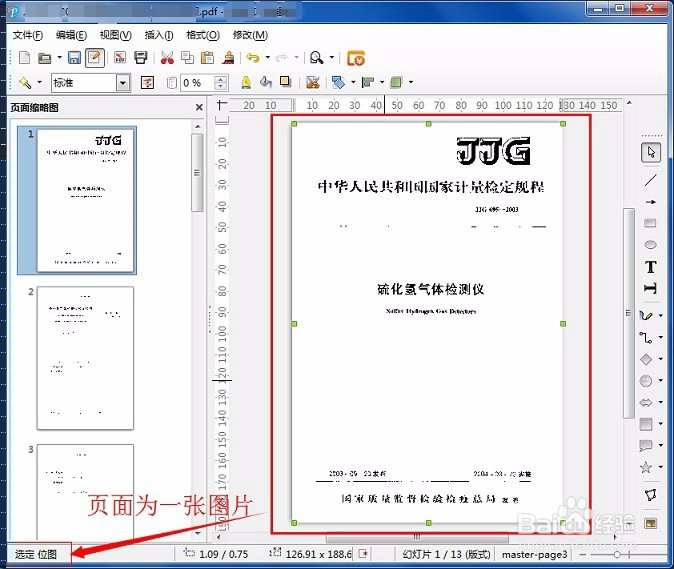Viewport: 674px width, 569px height.
Task: Open the 视图(V) menu
Action: coord(116,35)
